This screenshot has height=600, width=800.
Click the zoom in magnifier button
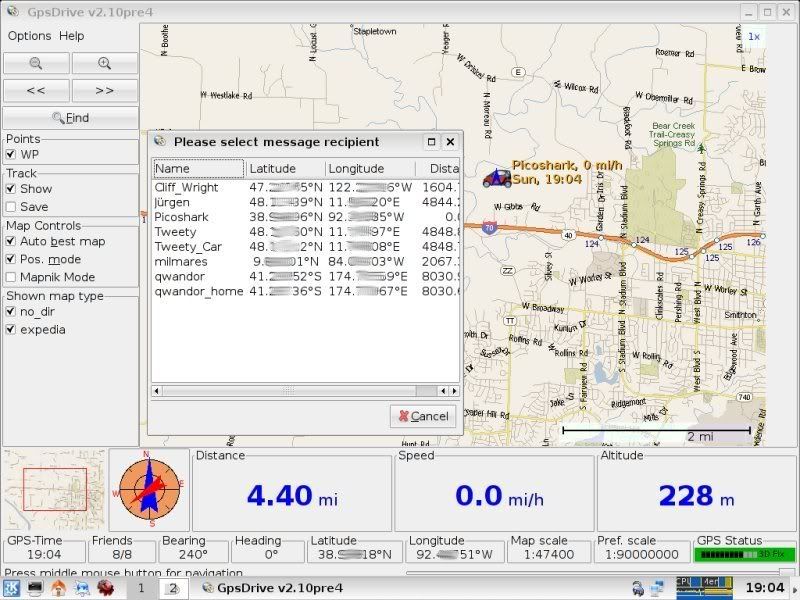click(x=104, y=63)
